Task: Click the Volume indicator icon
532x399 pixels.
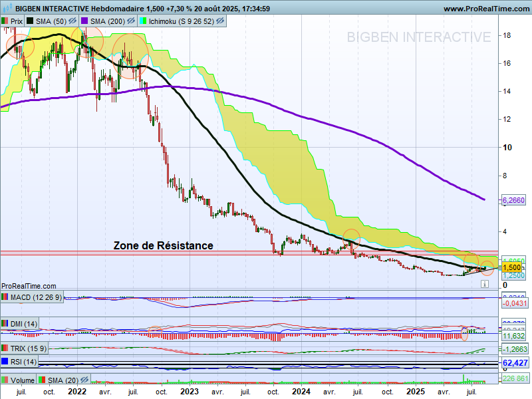Action: tap(4, 380)
